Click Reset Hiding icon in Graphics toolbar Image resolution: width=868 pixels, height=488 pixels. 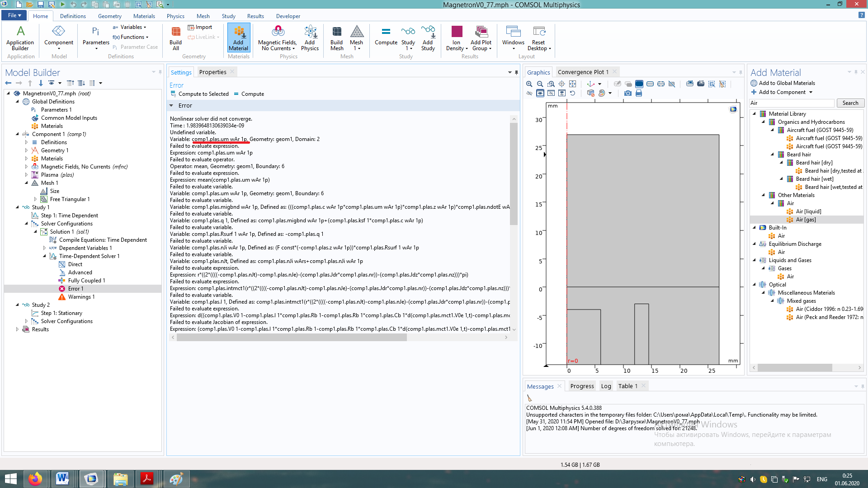[572, 93]
